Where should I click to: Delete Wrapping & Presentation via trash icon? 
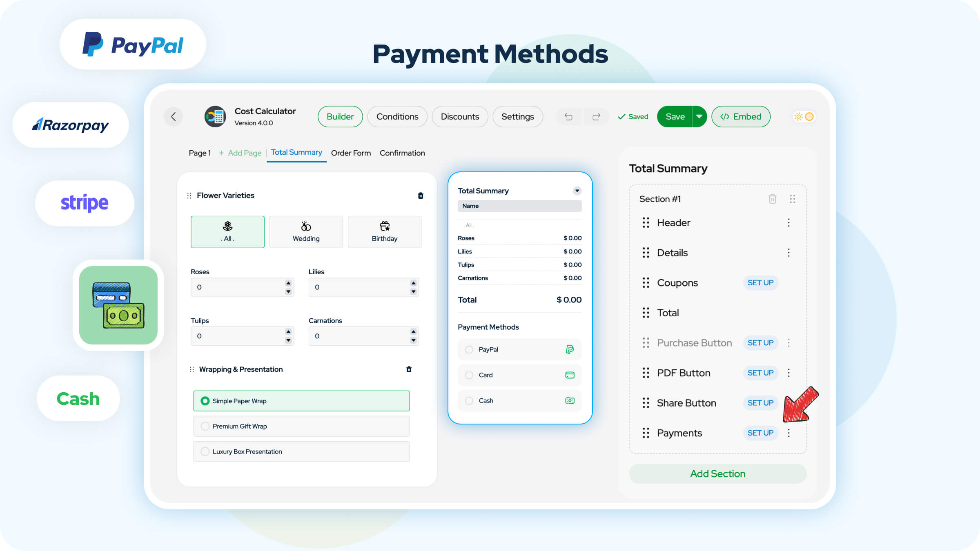point(409,369)
